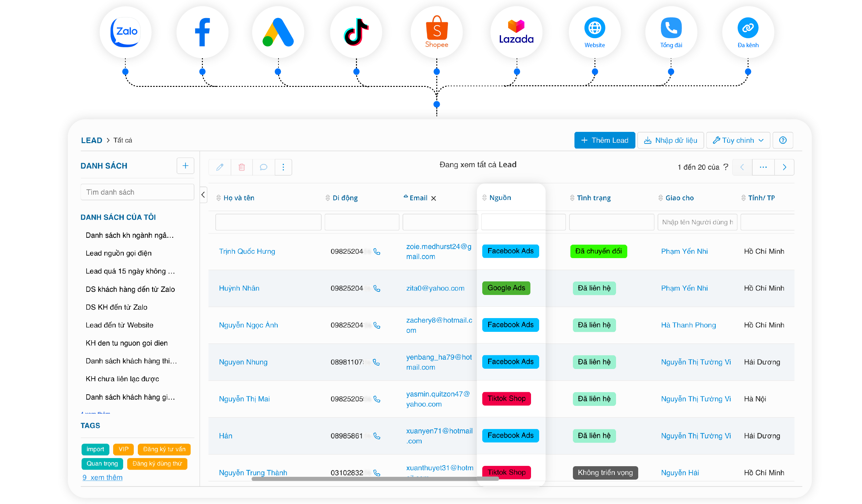The image size is (862, 504).
Task: Select list KH chưa liên lạc được
Action: (123, 379)
